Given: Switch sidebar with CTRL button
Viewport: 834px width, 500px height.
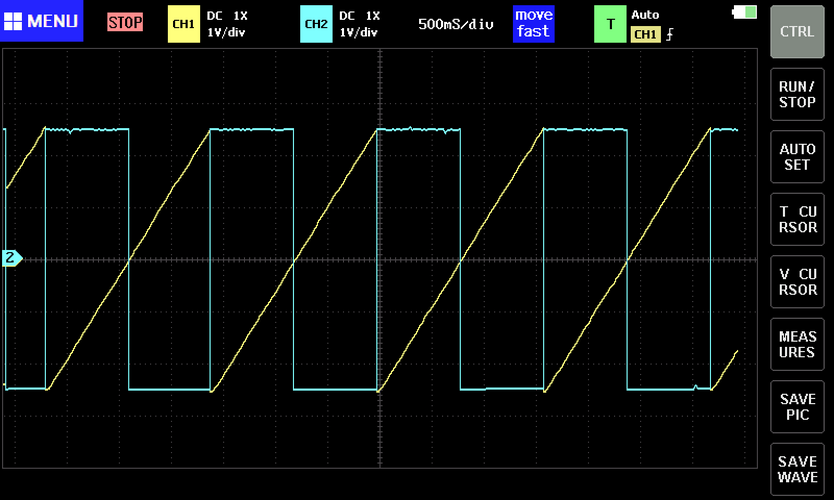Looking at the screenshot, I should click(797, 31).
